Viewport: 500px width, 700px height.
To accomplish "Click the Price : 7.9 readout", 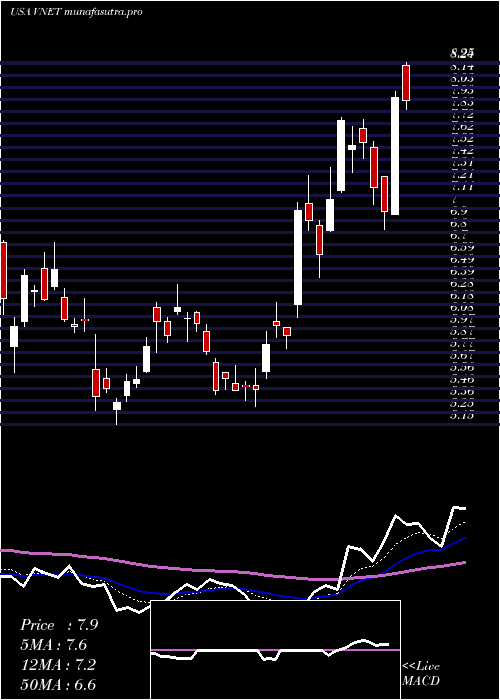I will coord(58,625).
